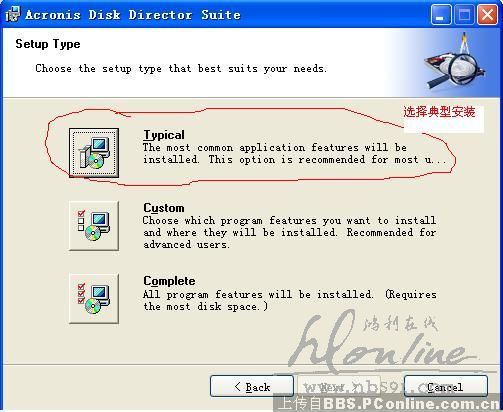Click the red Chinese annotation text
Screen dimensions: 503x412
coord(439,112)
